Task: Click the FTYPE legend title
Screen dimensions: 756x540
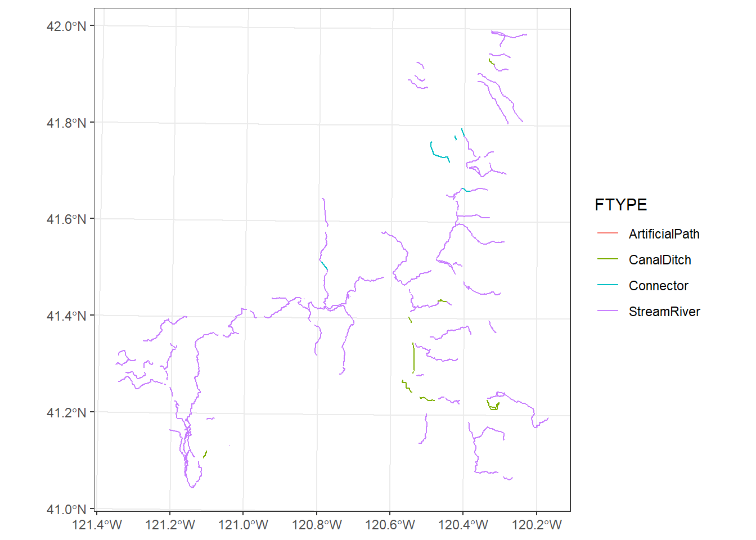Action: pyautogui.click(x=621, y=205)
